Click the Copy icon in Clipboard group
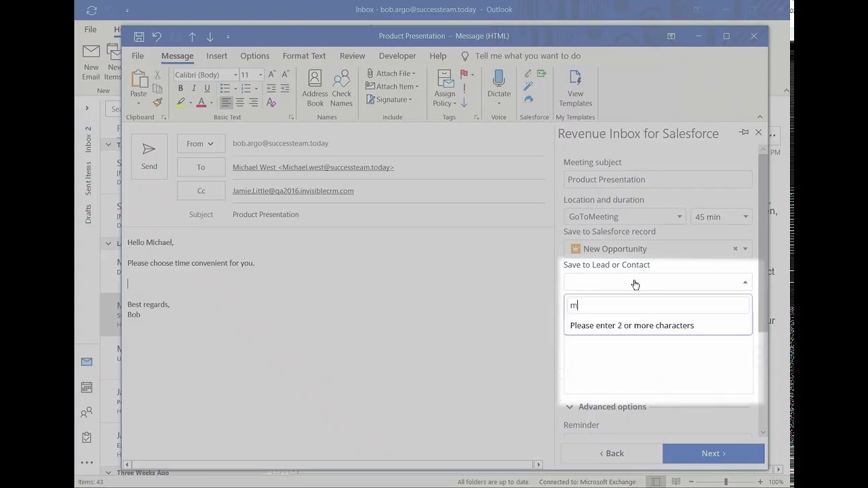This screenshot has width=868, height=488. point(157,88)
